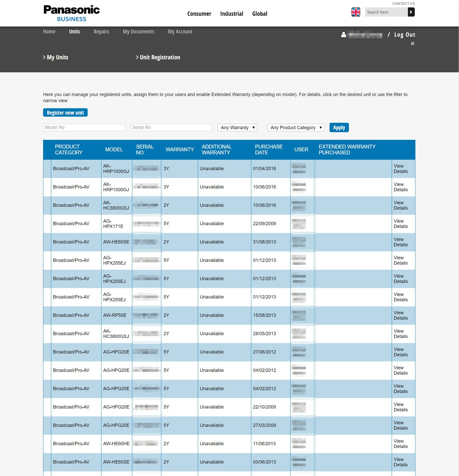The width and height of the screenshot is (459, 476).
Task: Focus the Search here field
Action: point(386,12)
